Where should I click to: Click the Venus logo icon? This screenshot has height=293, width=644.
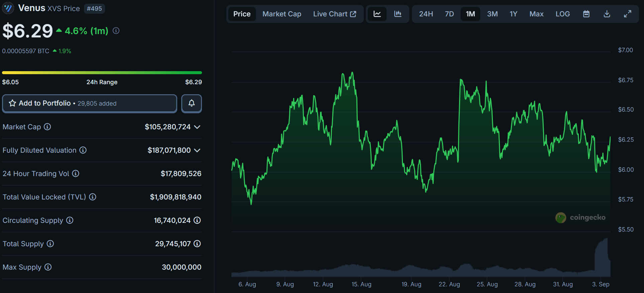coord(8,8)
